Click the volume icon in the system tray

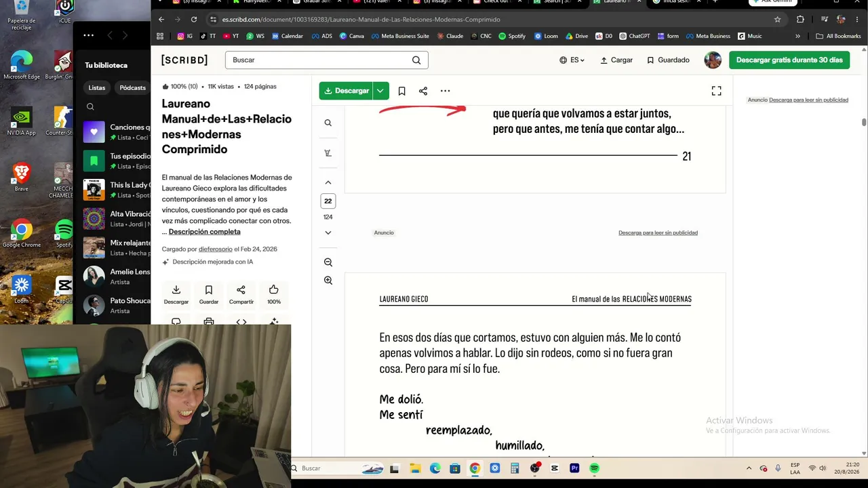(823, 468)
